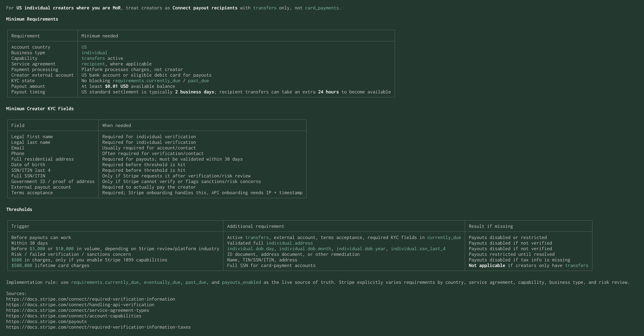The height and width of the screenshot is (336, 644).
Task: Click the '$500,000' lifetime card charges threshold
Action: tap(22, 266)
